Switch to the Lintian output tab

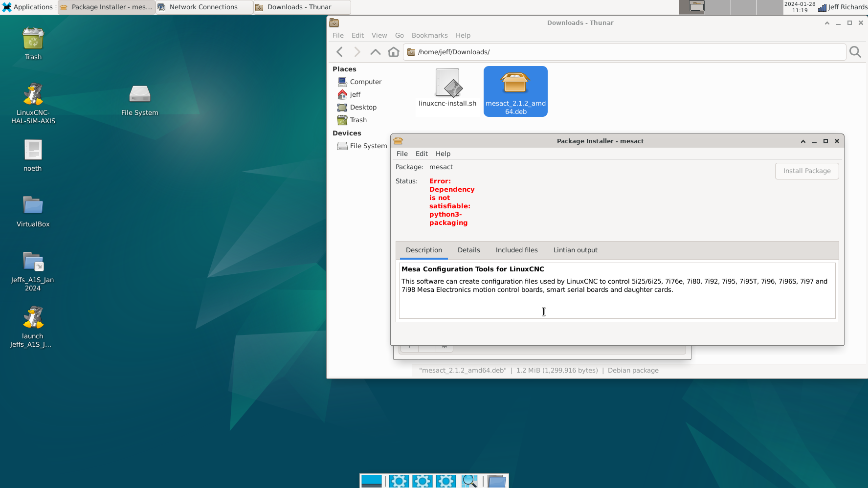[x=575, y=250]
